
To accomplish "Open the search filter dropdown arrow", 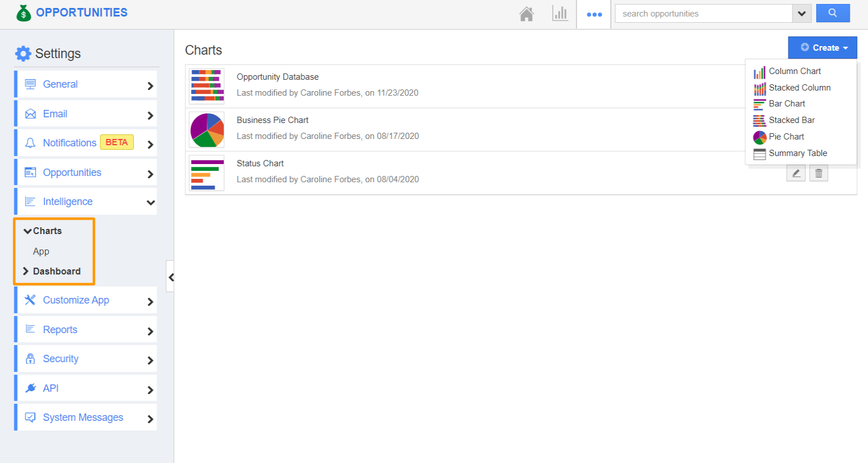I will [801, 13].
